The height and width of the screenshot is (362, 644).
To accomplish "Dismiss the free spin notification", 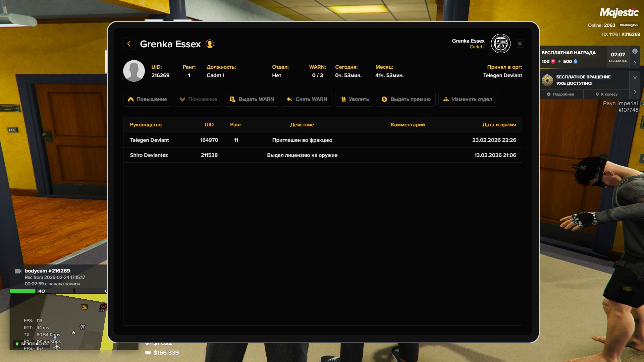I will pos(635,78).
